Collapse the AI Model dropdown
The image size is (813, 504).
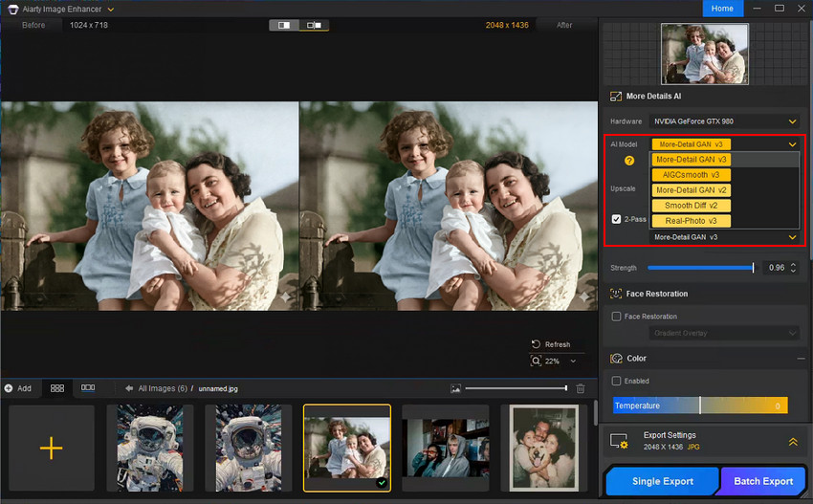click(792, 144)
